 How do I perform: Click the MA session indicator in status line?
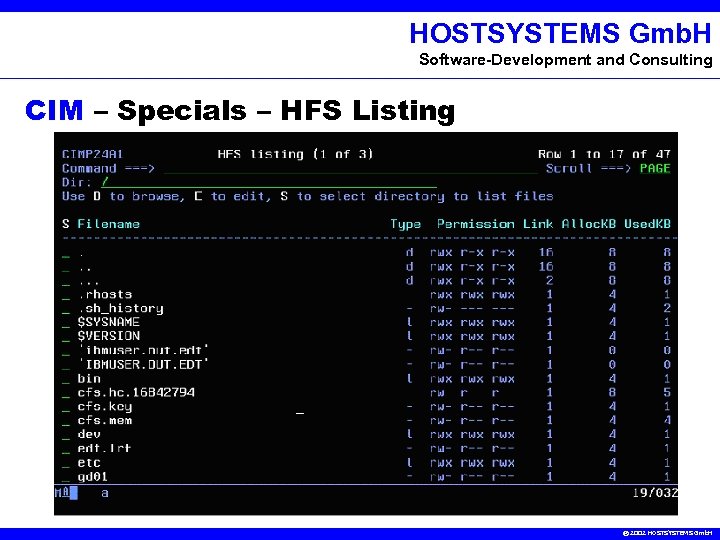[x=62, y=493]
